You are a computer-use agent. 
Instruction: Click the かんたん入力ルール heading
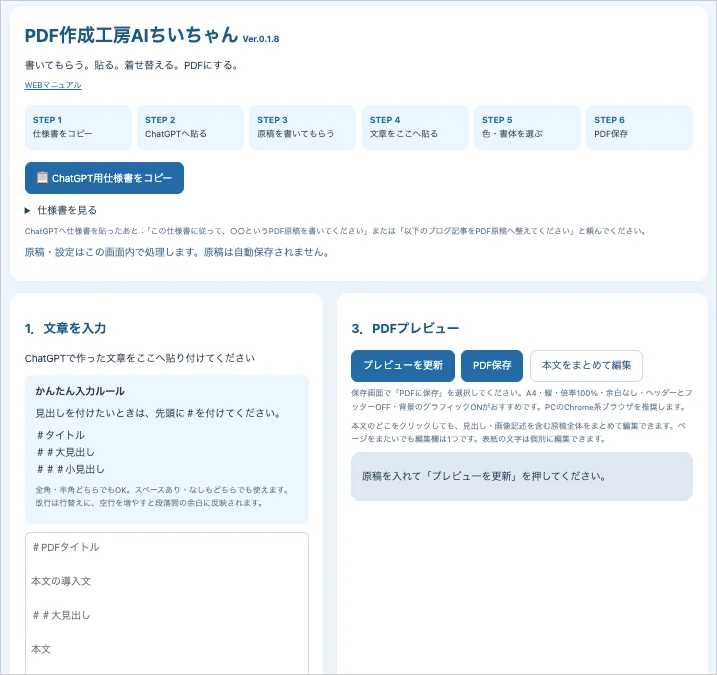[80, 391]
